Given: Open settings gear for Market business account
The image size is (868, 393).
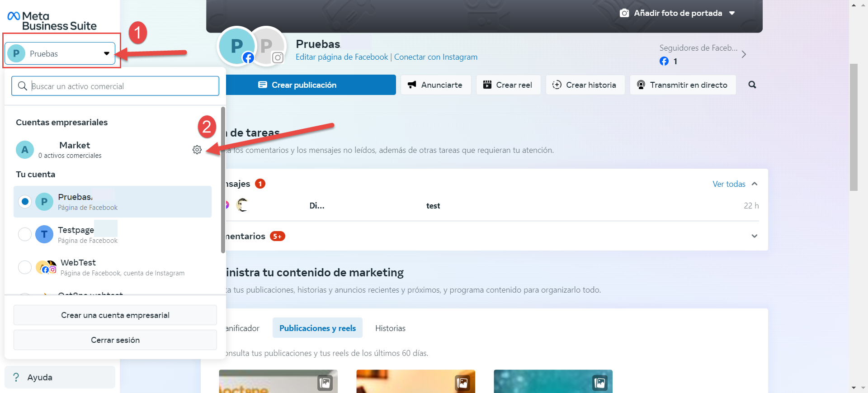Looking at the screenshot, I should point(197,150).
